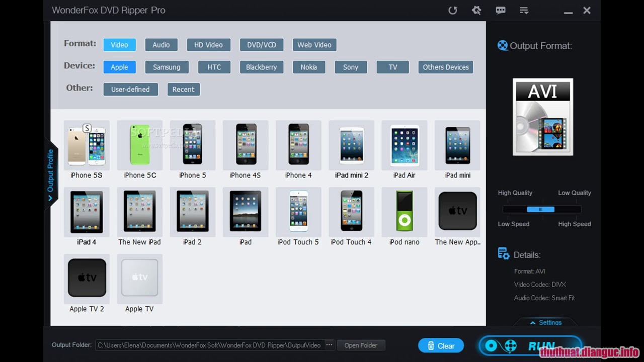Screen dimensions: 644x362
Task: Click the film reel icon inside the RUN button
Action: tap(510, 345)
